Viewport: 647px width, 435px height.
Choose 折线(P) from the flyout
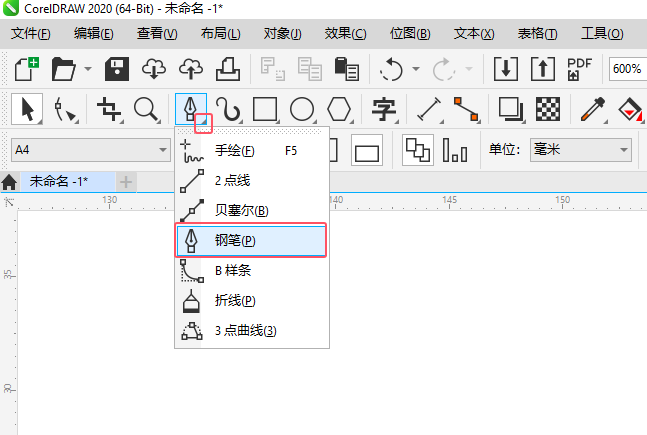pos(252,300)
